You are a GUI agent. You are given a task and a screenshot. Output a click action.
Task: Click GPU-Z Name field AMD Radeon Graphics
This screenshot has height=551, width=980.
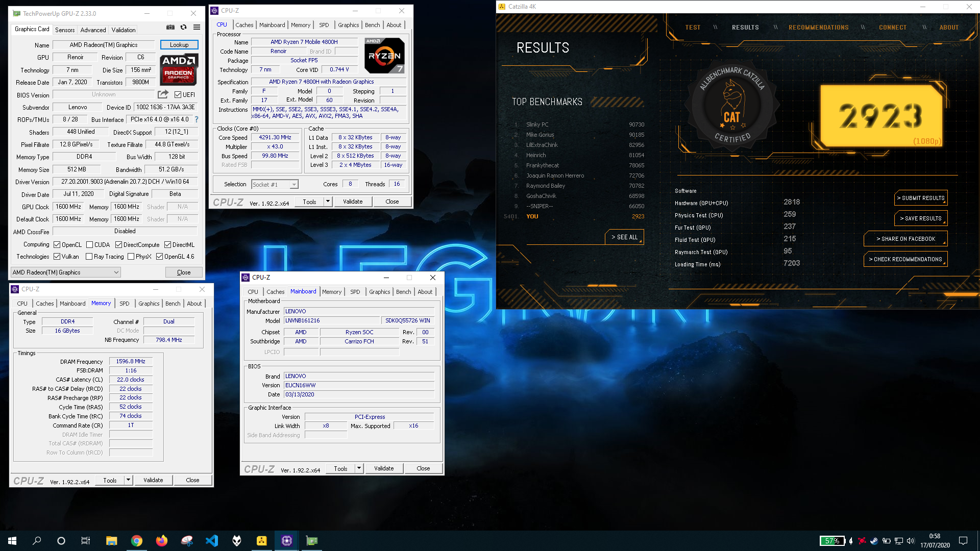pos(104,45)
